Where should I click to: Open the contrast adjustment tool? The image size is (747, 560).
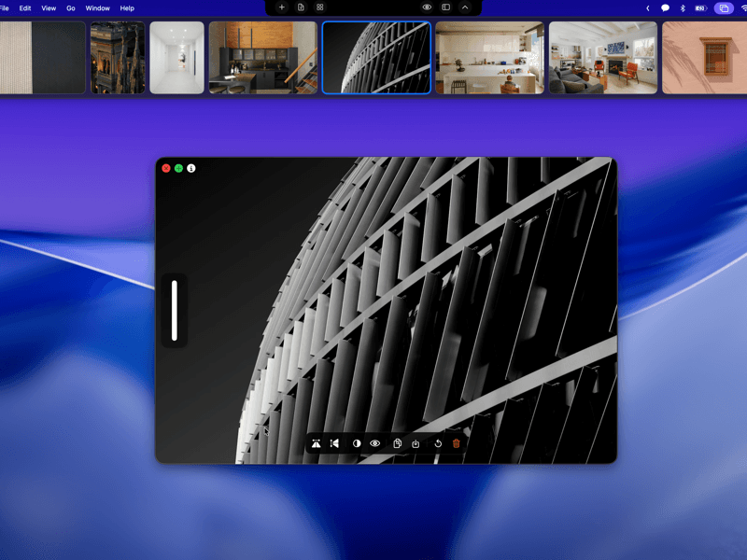(x=356, y=443)
